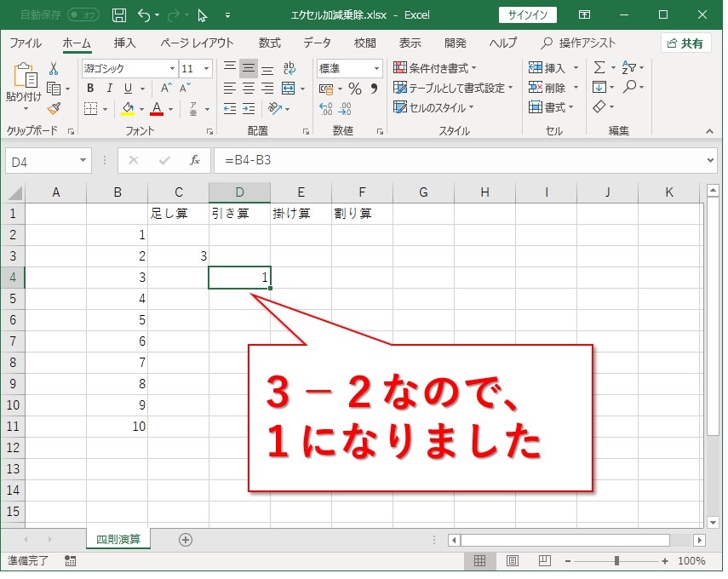
Task: Click the Save icon in title bar
Action: point(119,15)
